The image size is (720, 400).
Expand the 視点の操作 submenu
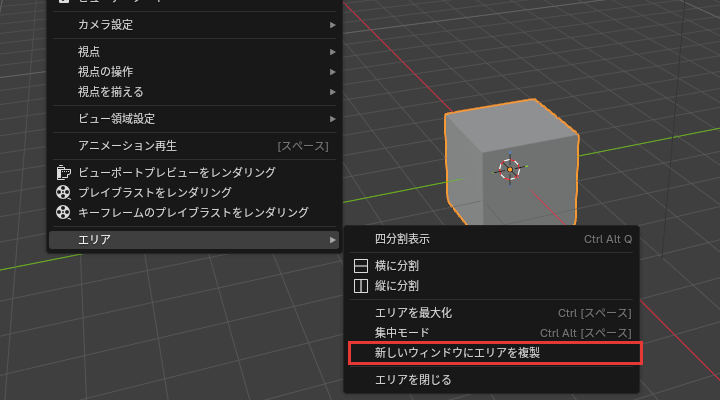pyautogui.click(x=194, y=72)
